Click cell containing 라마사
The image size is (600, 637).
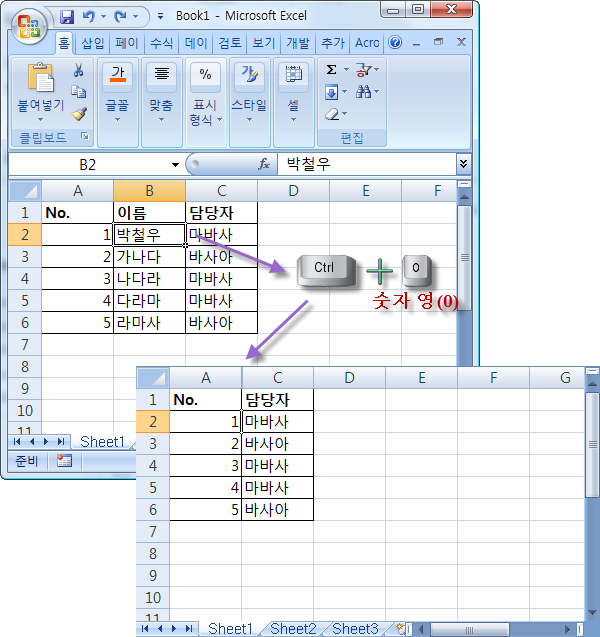[149, 323]
